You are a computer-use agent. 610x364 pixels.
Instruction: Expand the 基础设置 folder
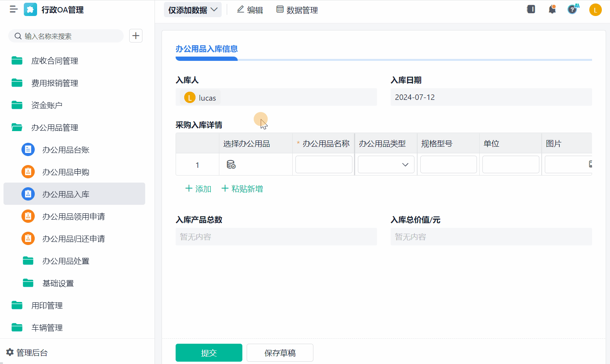(x=58, y=283)
